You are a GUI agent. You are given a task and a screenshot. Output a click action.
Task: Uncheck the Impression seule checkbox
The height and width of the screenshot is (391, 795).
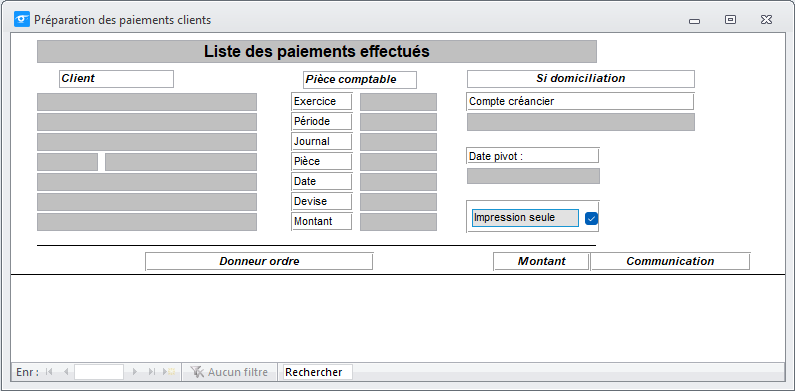591,218
